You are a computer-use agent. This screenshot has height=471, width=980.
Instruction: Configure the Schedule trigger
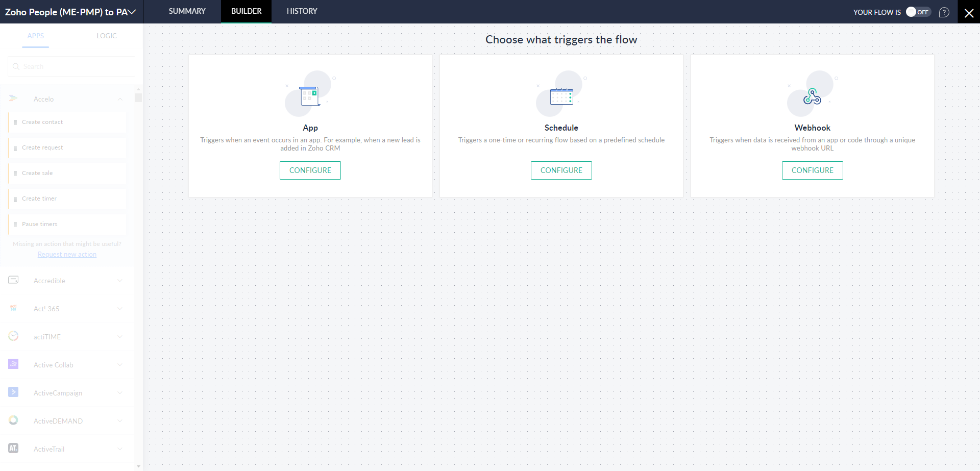tap(561, 170)
